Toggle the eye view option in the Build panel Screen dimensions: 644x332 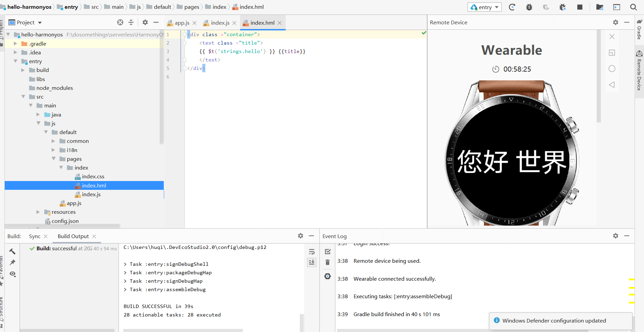(12, 274)
